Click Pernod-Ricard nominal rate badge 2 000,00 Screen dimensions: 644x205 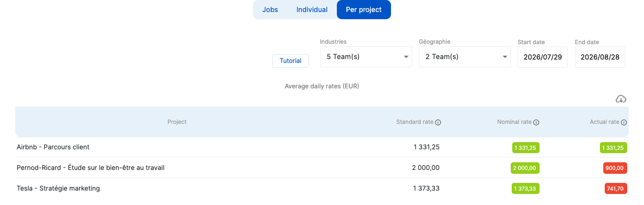pos(525,168)
